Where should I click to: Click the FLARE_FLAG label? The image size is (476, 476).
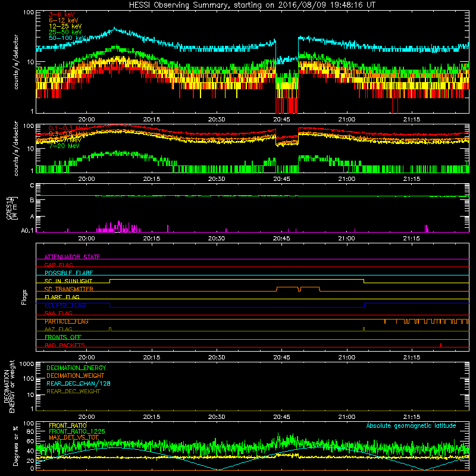pos(62,297)
